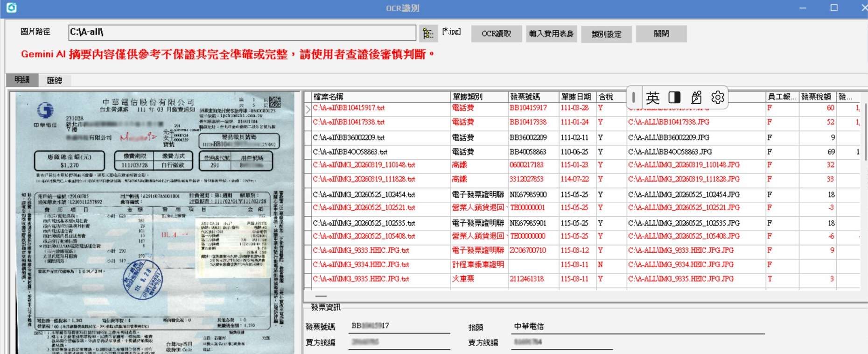Switch to the 匯總 tab
Image resolution: width=868 pixels, height=354 pixels.
55,80
